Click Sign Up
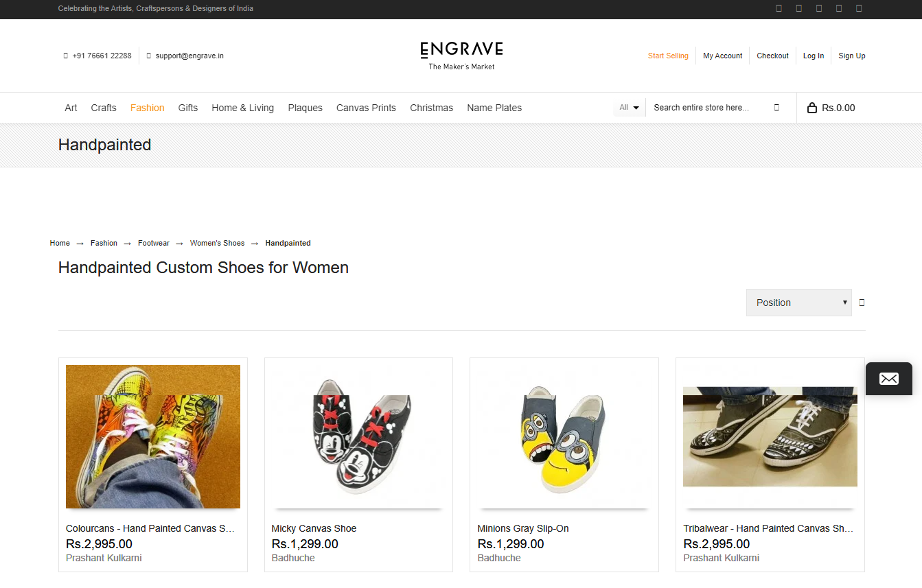Image resolution: width=922 pixels, height=588 pixels. tap(852, 56)
